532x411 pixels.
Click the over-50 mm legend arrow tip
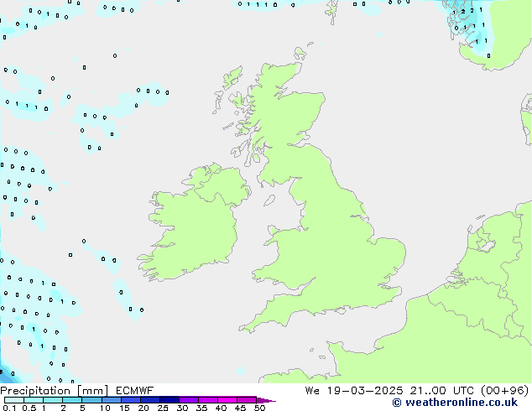tap(266, 400)
